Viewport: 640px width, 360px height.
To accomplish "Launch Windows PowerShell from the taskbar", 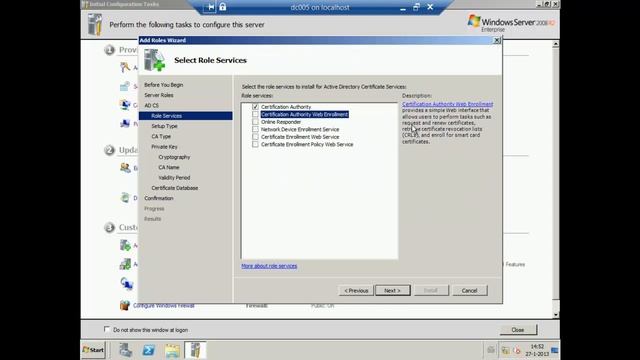I will point(149,350).
